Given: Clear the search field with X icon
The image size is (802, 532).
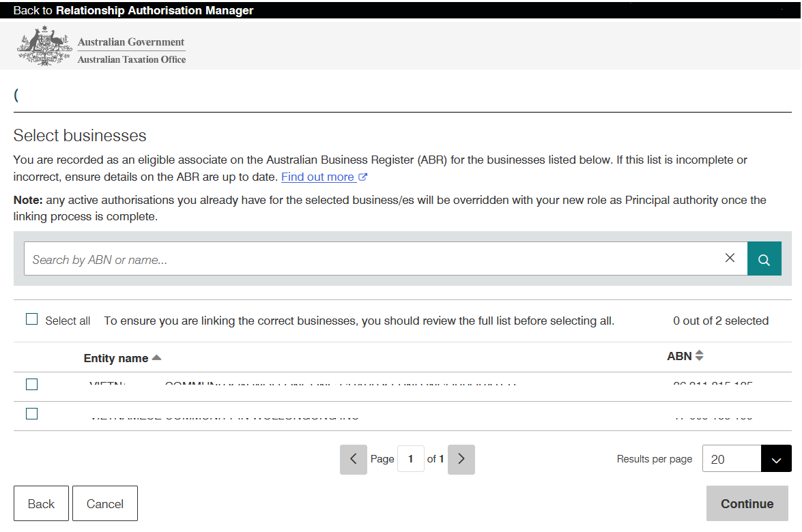Looking at the screenshot, I should coord(730,258).
